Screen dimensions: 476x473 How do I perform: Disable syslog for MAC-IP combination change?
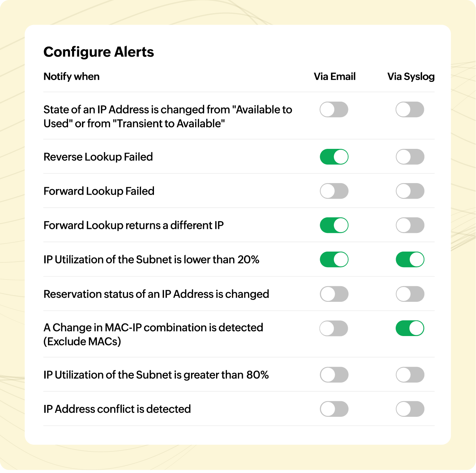(410, 328)
